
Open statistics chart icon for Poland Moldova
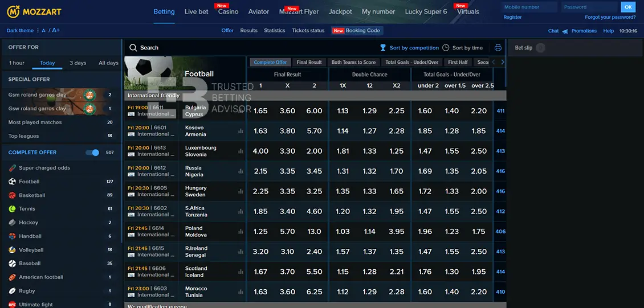click(x=241, y=231)
